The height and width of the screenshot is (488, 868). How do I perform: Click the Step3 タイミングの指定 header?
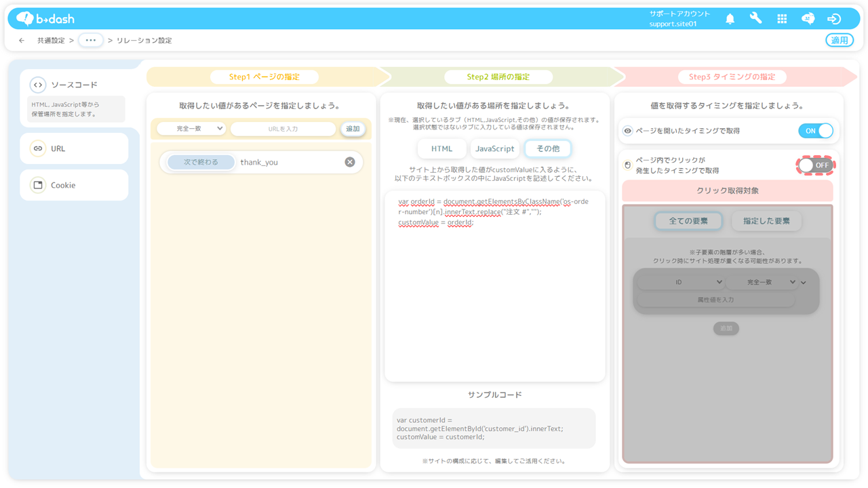click(x=732, y=77)
